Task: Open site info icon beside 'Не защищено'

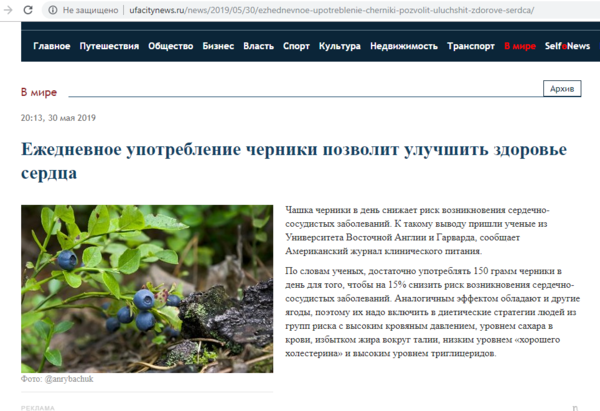Action: (x=53, y=10)
